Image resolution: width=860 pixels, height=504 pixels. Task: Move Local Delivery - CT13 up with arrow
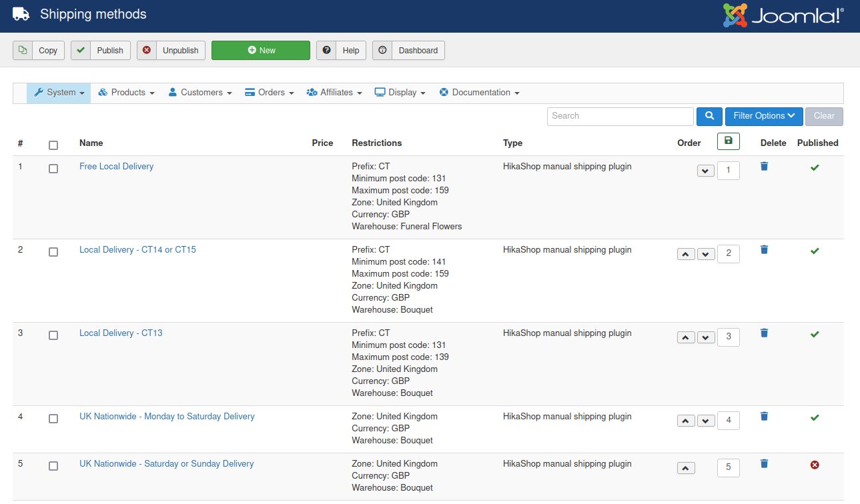pyautogui.click(x=686, y=337)
